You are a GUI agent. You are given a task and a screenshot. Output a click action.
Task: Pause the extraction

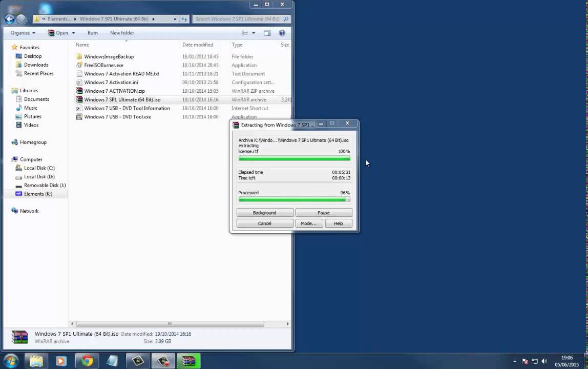(324, 213)
